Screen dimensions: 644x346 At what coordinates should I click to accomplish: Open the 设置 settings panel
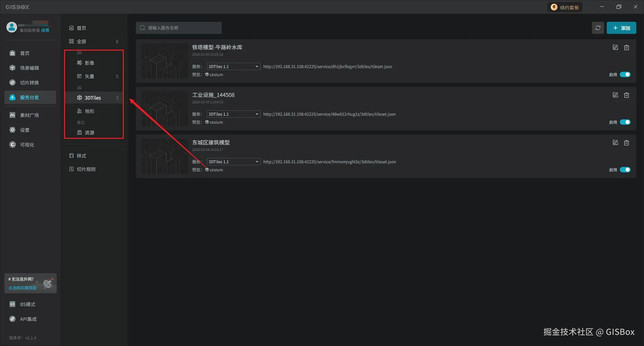pyautogui.click(x=25, y=130)
